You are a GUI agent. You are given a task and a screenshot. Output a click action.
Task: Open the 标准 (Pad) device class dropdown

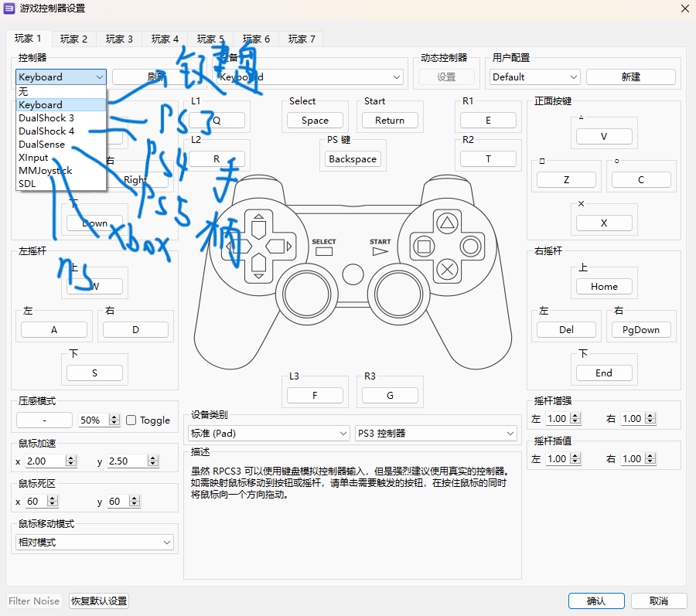point(268,434)
